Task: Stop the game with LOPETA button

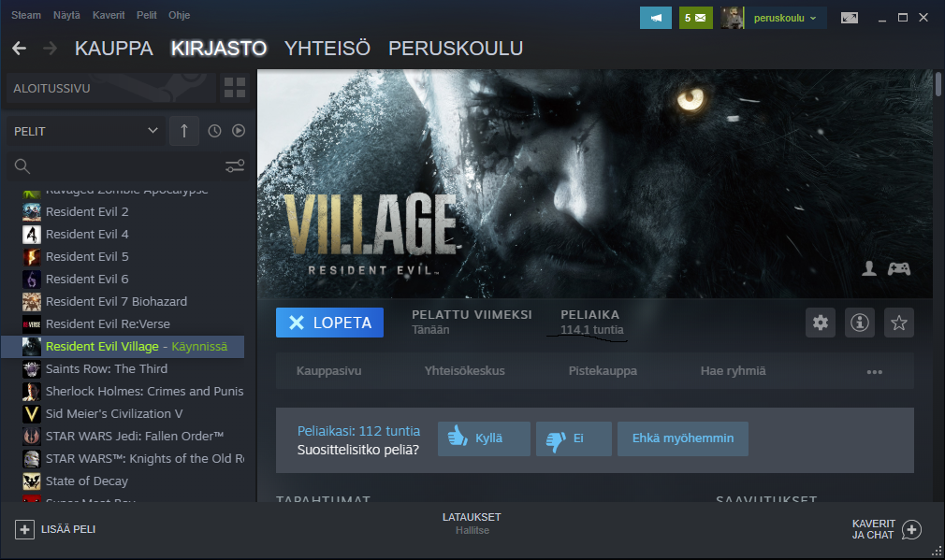Action: (329, 323)
